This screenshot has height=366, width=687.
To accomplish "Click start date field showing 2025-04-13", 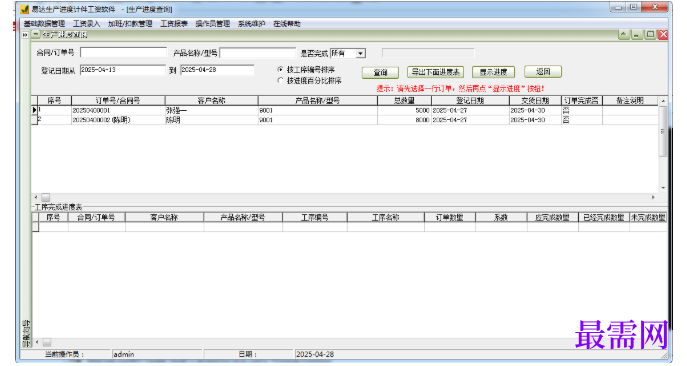I will (123, 70).
